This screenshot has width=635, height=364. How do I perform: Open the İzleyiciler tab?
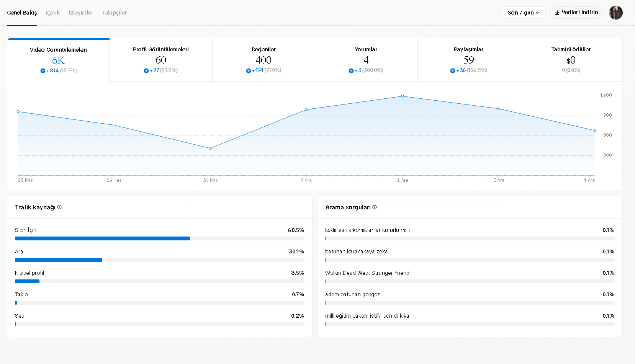point(81,13)
